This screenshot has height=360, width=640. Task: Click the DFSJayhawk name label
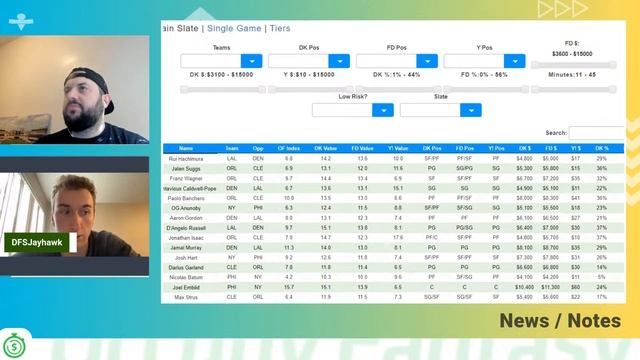(x=37, y=242)
